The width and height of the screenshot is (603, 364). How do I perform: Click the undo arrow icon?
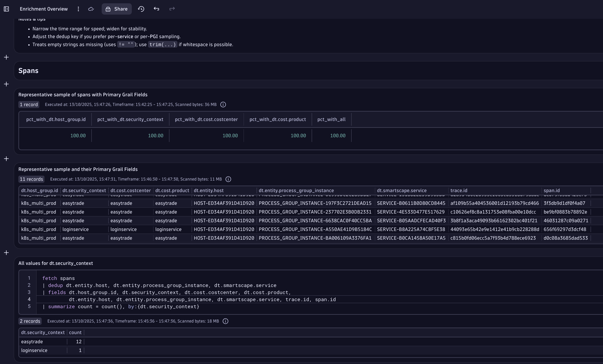[x=156, y=9]
